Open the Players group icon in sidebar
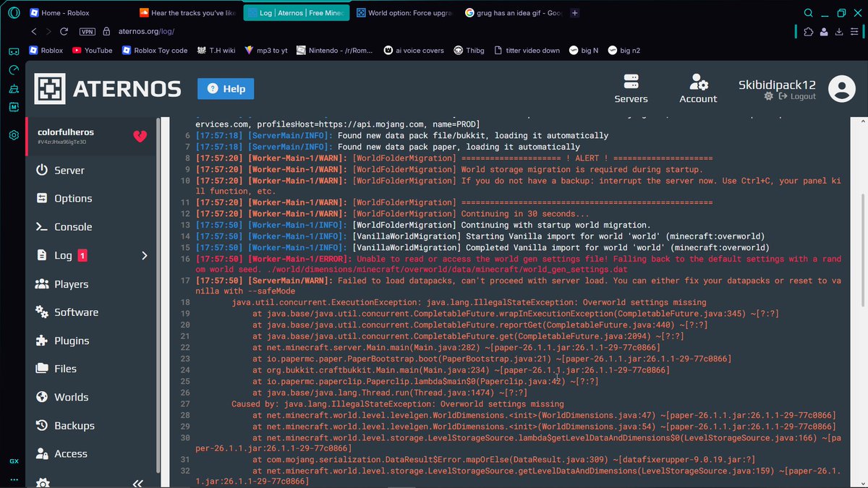The width and height of the screenshot is (868, 488). pos(42,284)
